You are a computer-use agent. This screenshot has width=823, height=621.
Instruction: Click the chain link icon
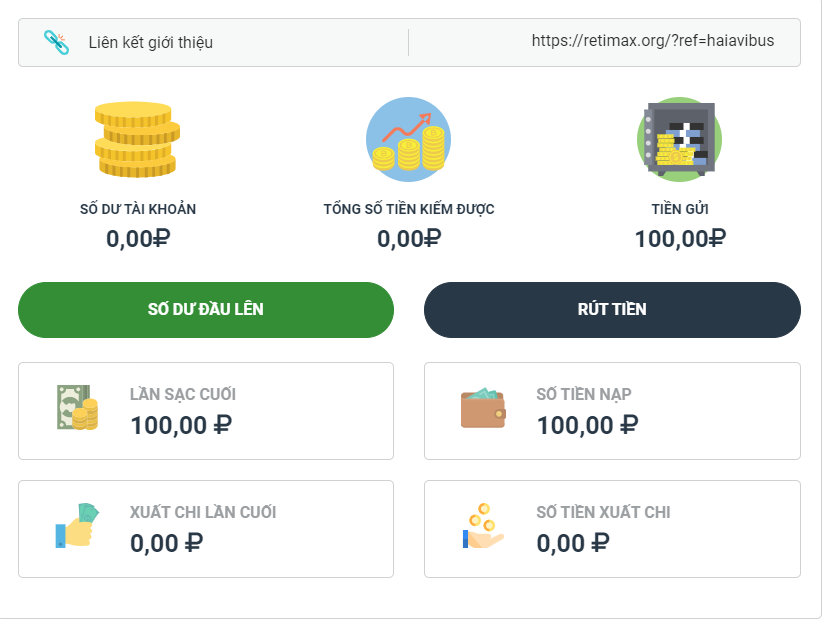point(56,42)
